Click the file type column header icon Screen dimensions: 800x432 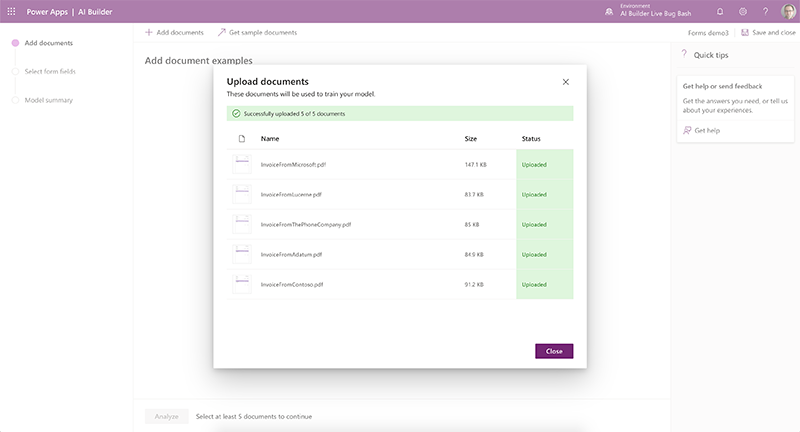(x=242, y=139)
